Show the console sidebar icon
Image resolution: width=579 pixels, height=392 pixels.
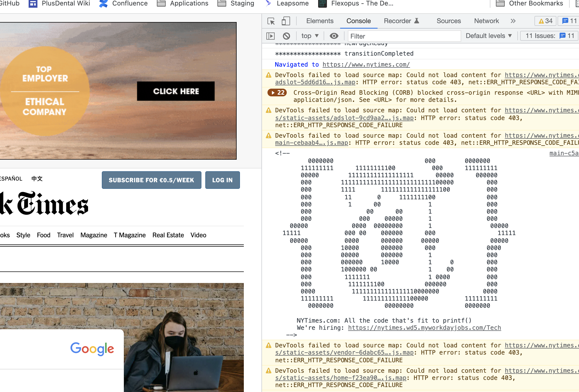(271, 36)
